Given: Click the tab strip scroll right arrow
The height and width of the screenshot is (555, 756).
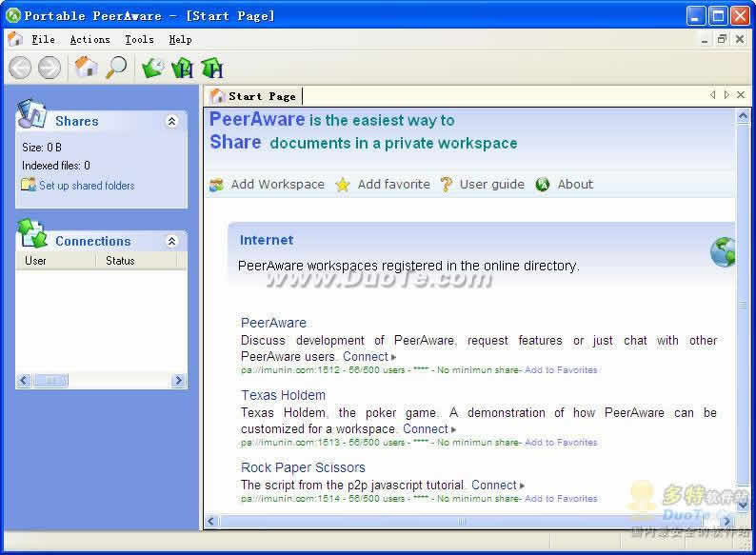Looking at the screenshot, I should (726, 95).
